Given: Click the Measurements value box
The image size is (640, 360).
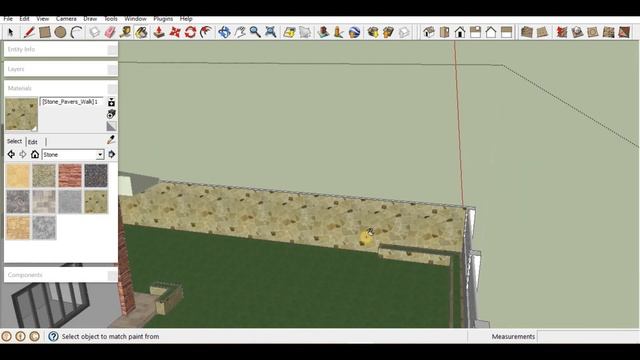Looking at the screenshot, I should pyautogui.click(x=588, y=337).
